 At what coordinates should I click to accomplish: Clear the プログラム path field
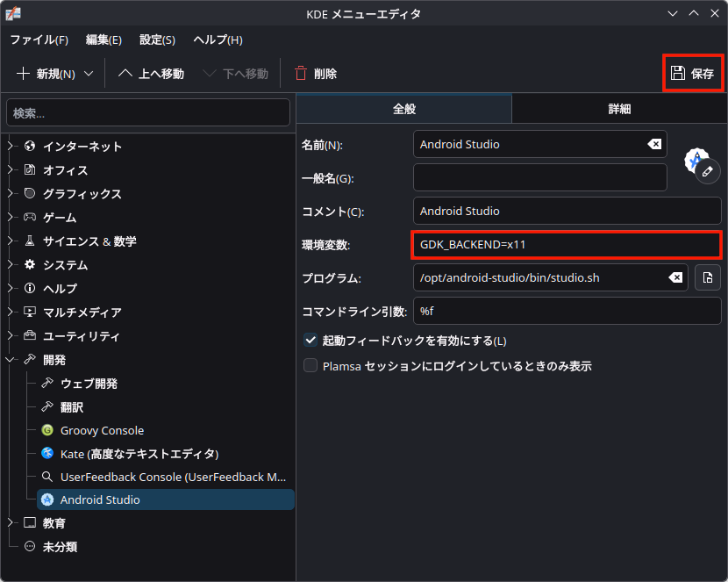(x=675, y=277)
